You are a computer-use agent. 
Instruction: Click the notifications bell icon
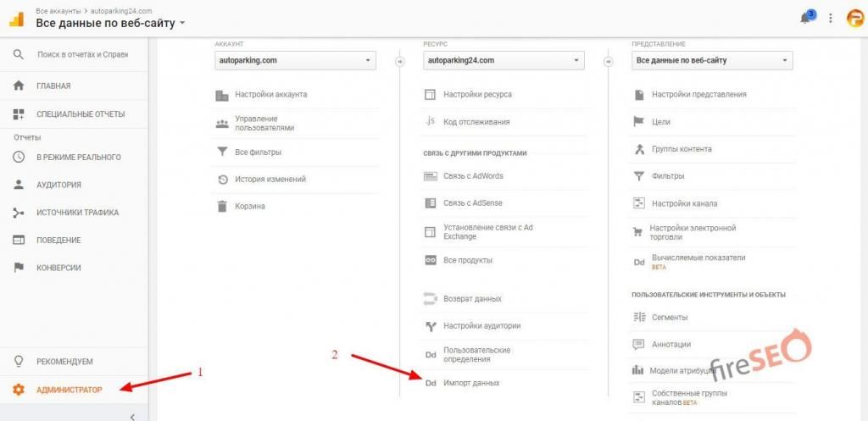click(x=804, y=18)
